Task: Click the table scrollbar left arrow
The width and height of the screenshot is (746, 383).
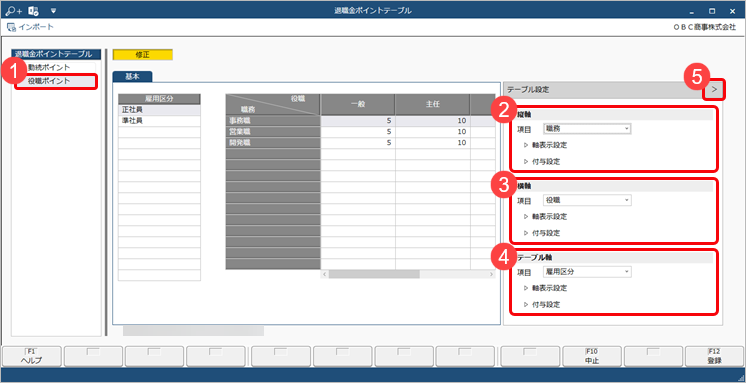Action: (x=324, y=275)
